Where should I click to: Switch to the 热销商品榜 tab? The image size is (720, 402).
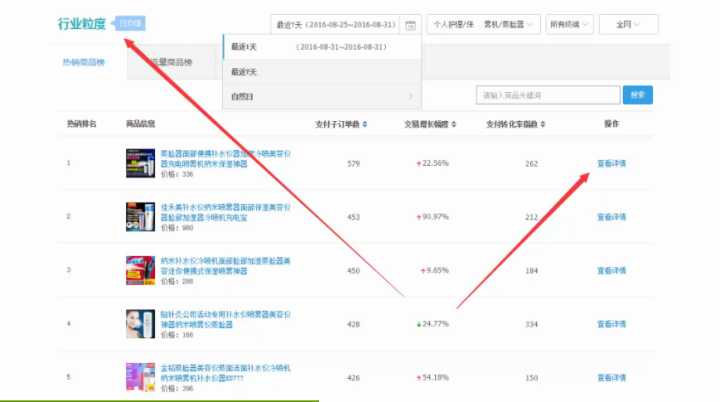[85, 62]
